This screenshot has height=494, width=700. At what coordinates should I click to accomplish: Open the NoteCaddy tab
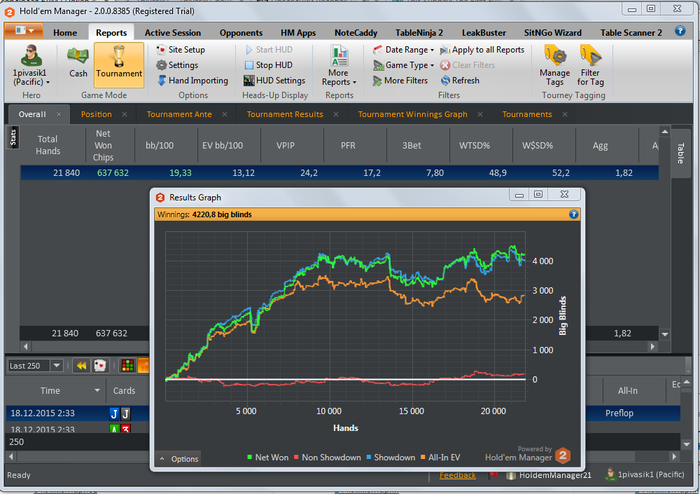tap(356, 33)
